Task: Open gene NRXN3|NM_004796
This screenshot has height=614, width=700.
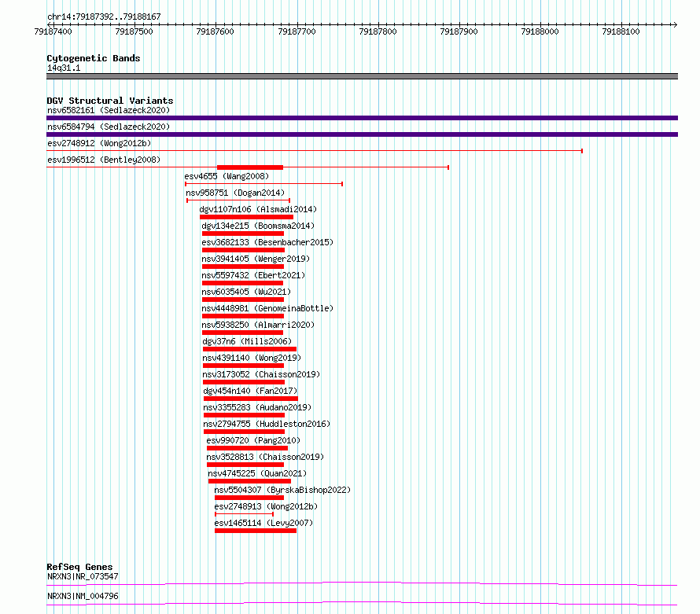Action: [83, 596]
